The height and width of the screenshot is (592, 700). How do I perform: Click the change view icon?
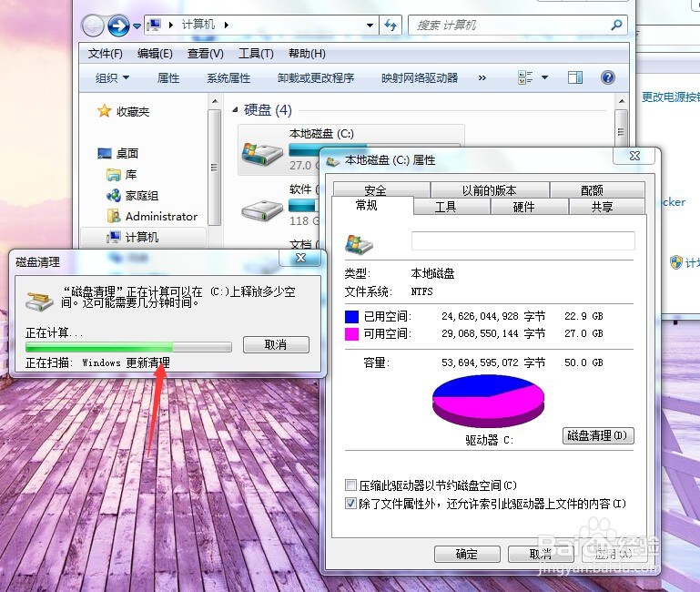tap(525, 77)
